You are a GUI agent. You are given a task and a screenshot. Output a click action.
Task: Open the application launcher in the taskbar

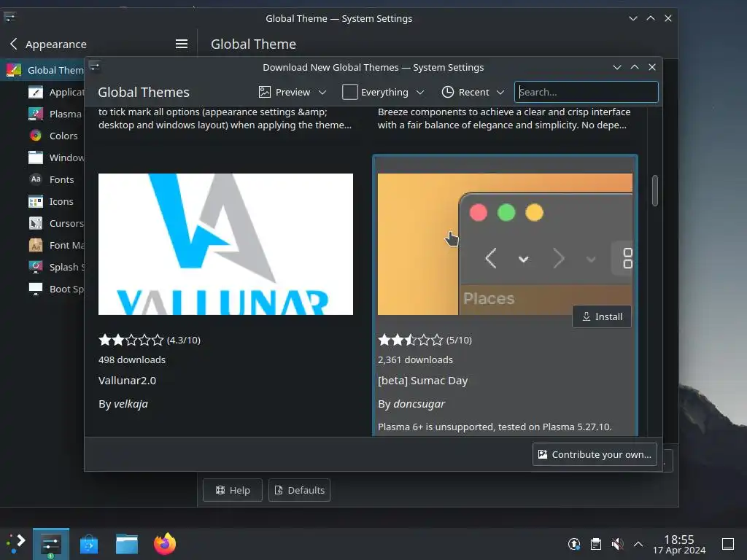tap(15, 544)
